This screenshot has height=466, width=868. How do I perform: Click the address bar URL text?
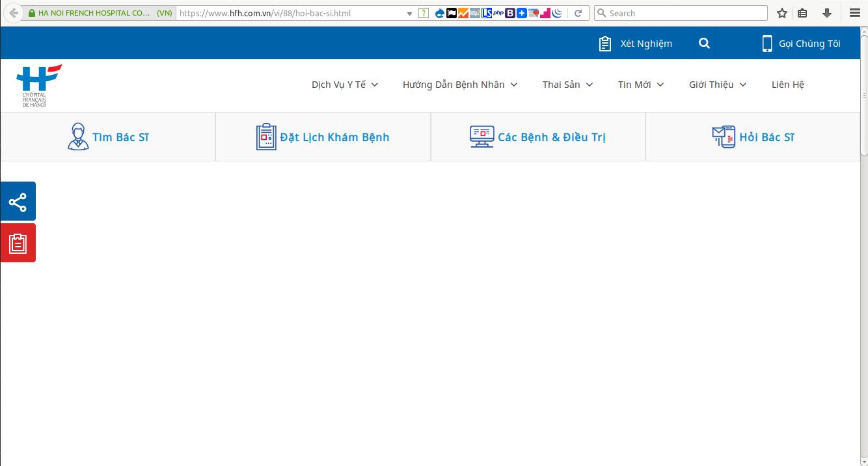265,13
